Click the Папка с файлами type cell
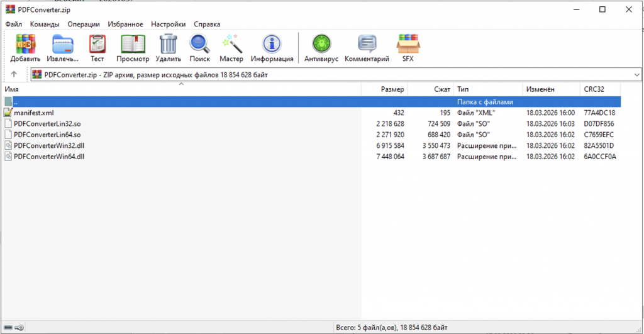The image size is (644, 334). click(x=485, y=102)
